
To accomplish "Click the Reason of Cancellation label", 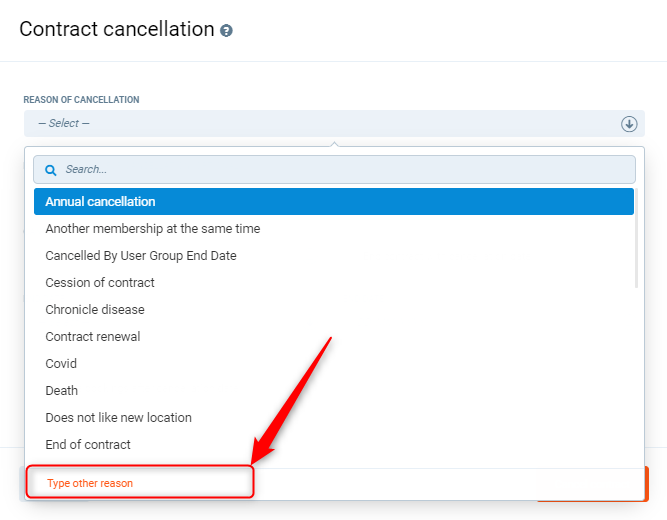I will click(x=81, y=100).
